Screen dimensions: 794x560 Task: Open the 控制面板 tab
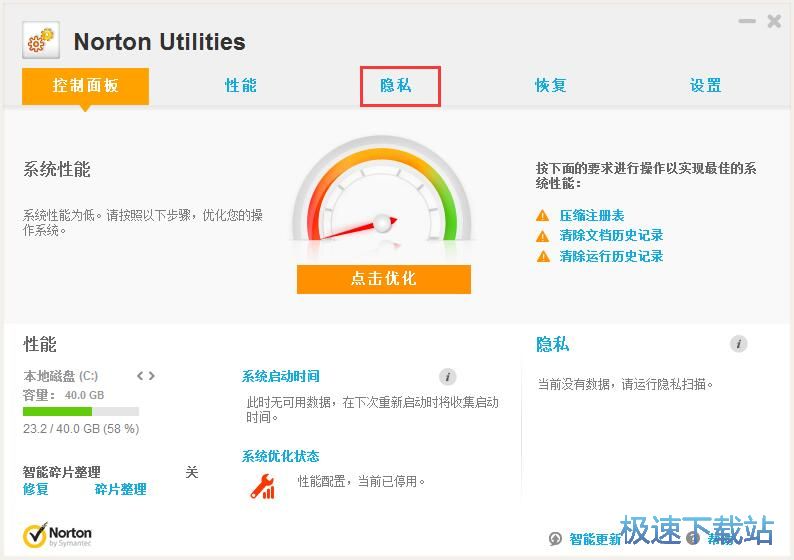[x=86, y=86]
